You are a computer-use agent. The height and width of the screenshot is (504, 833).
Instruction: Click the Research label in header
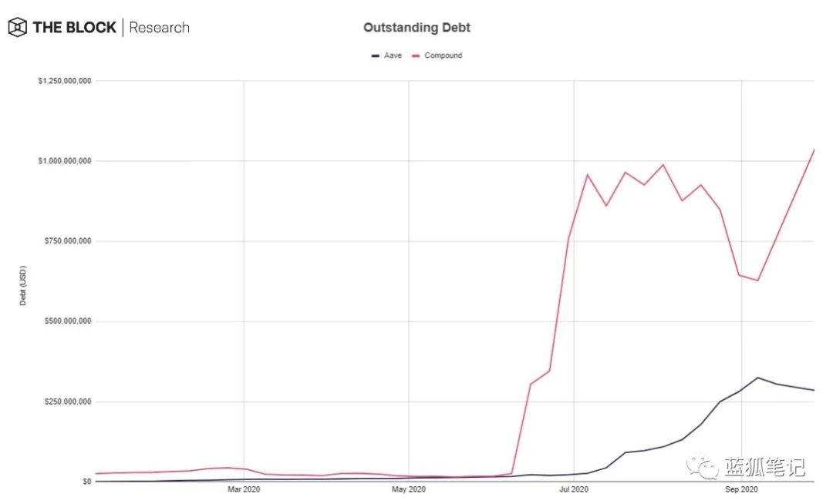159,28
